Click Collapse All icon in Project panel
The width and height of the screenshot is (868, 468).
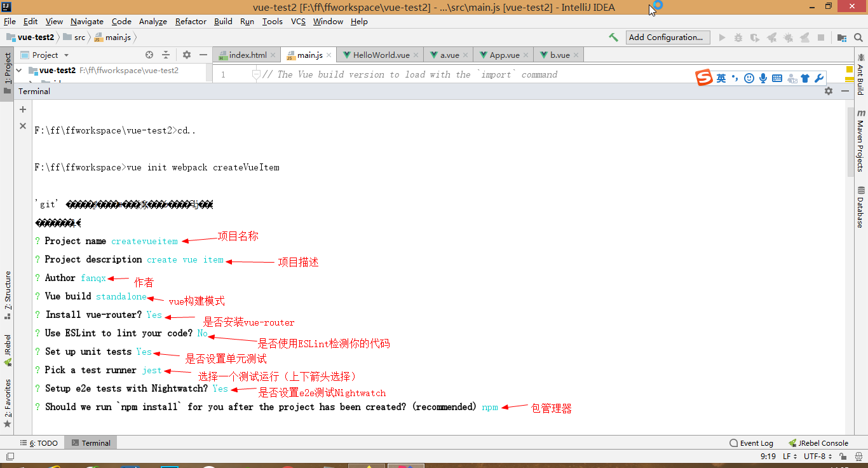[166, 55]
